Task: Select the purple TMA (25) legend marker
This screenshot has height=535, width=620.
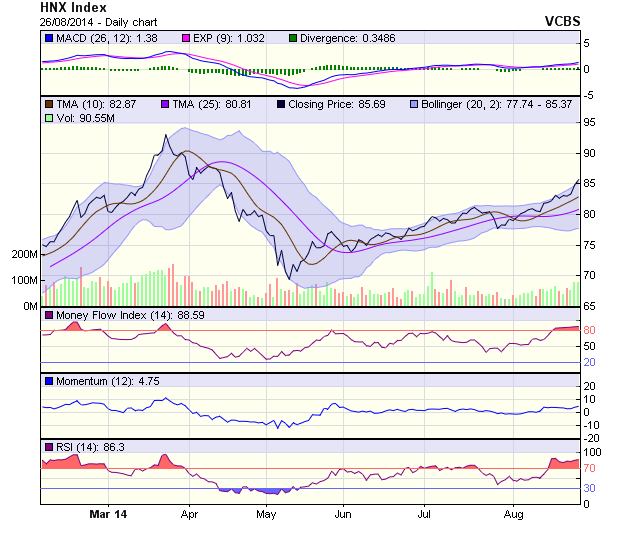Action: click(x=165, y=104)
